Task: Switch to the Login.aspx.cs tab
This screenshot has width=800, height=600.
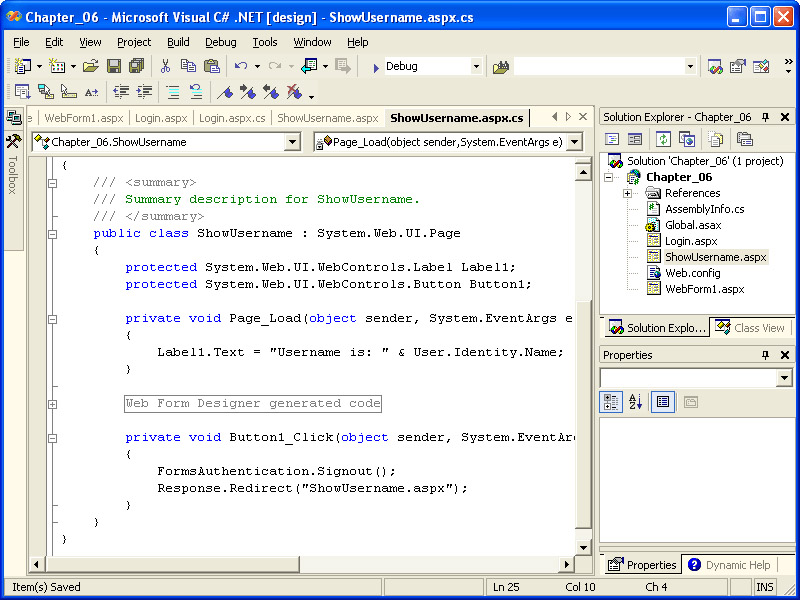Action: point(232,118)
